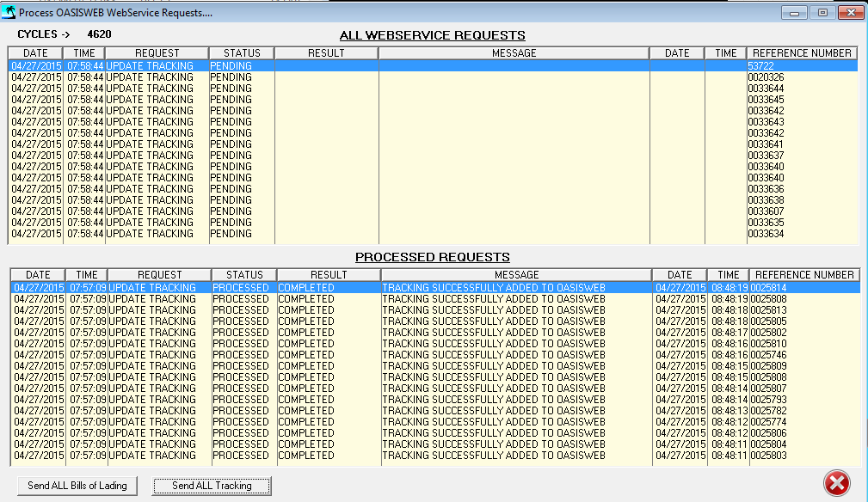The height and width of the screenshot is (502, 868).
Task: Select processed row with reference 0025810
Action: (x=435, y=343)
